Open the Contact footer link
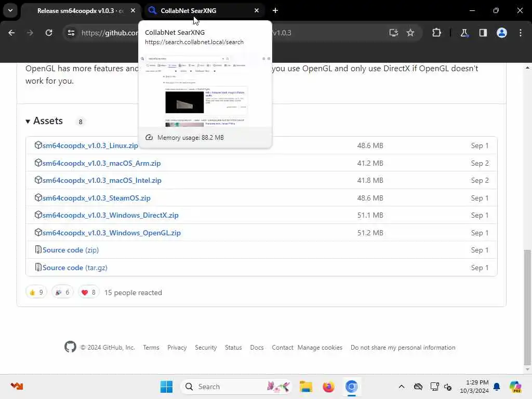532x399 pixels. [x=283, y=348]
